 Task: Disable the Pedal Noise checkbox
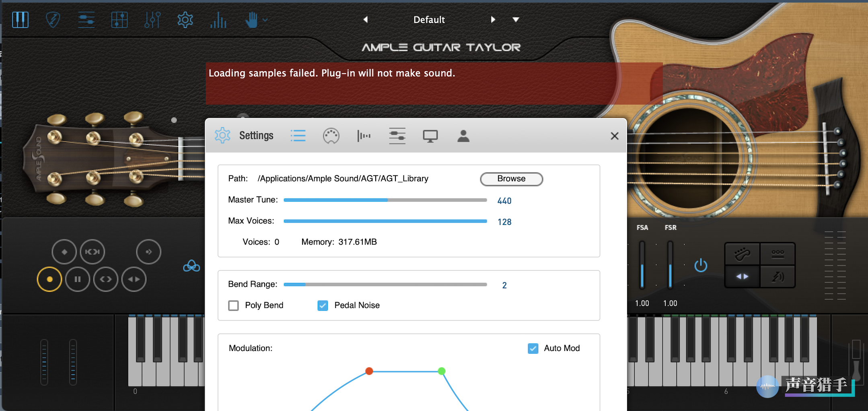point(323,306)
